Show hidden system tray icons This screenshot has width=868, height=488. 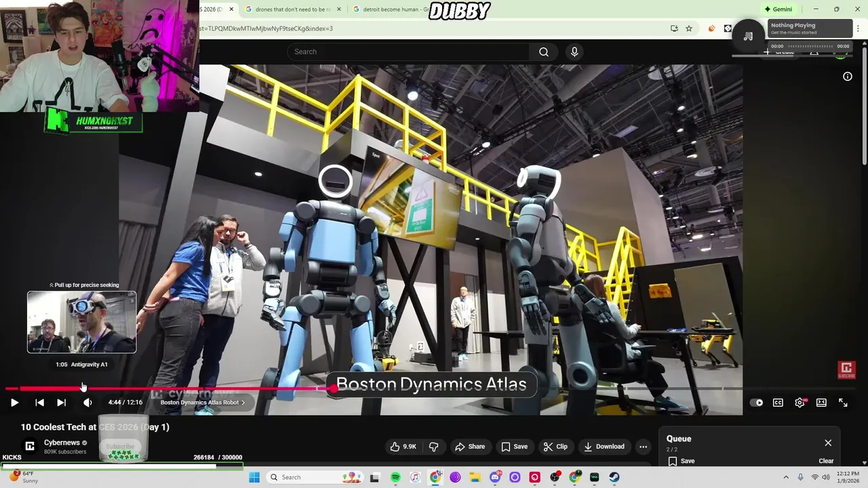(786, 477)
